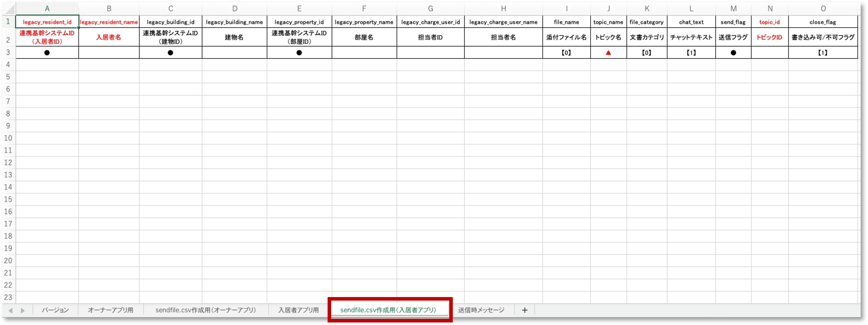This screenshot has width=868, height=325.
Task: Click the dot marker under legacy_building_id
Action: [x=170, y=53]
